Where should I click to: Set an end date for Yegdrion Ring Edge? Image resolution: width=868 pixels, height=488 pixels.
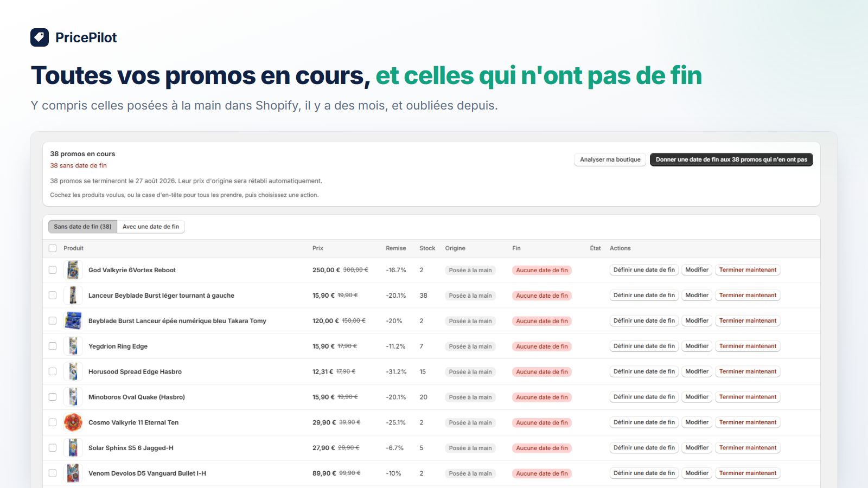644,346
